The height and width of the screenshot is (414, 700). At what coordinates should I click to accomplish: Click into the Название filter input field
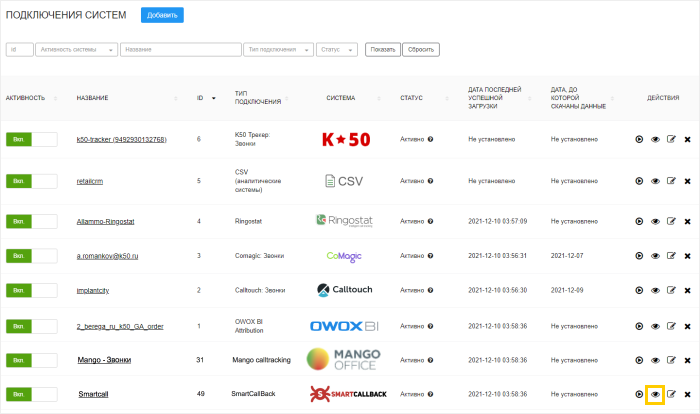[181, 50]
